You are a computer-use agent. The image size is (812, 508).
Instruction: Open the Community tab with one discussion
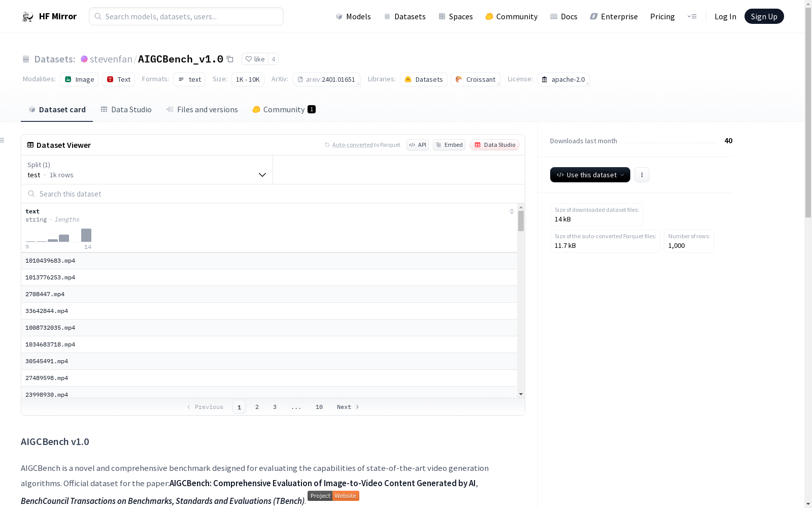(284, 109)
